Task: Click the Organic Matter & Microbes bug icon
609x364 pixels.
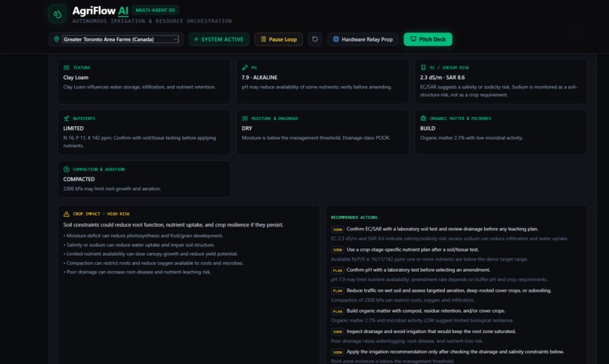Action: pyautogui.click(x=423, y=119)
